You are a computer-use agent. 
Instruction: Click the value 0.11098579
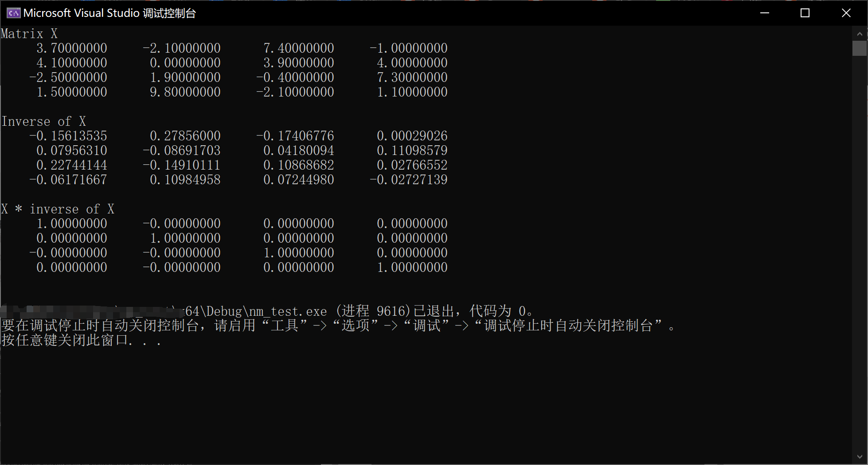tap(412, 151)
